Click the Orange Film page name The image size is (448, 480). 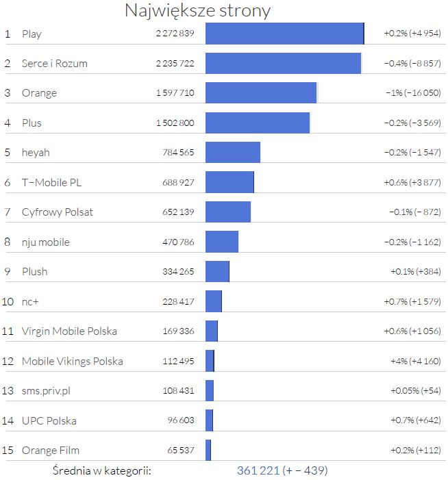coord(50,451)
